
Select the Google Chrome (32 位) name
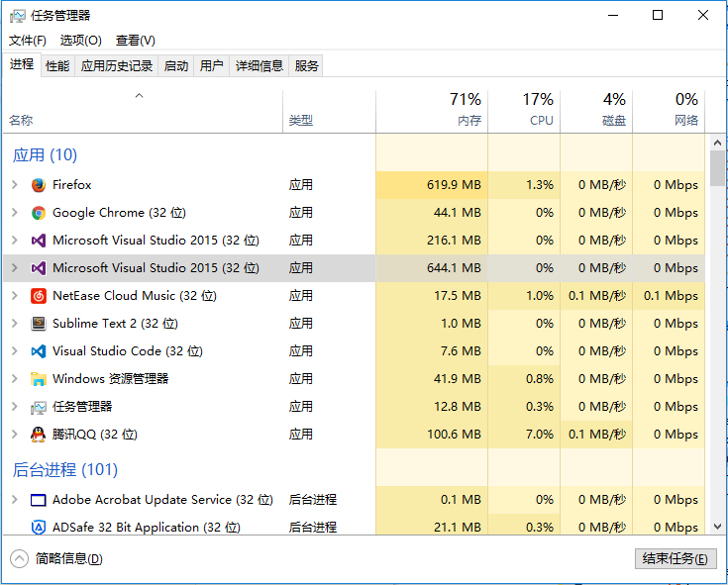(x=119, y=213)
